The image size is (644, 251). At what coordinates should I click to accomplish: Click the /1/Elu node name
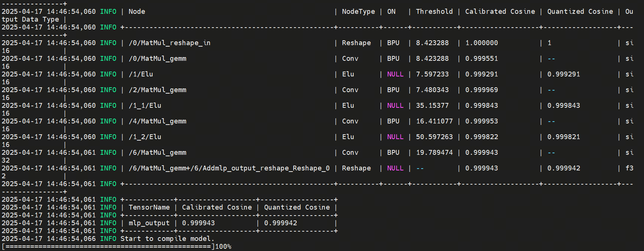141,74
